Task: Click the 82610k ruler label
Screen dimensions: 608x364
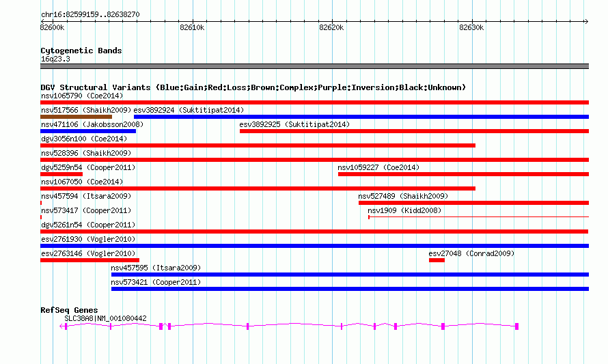Action: point(192,27)
